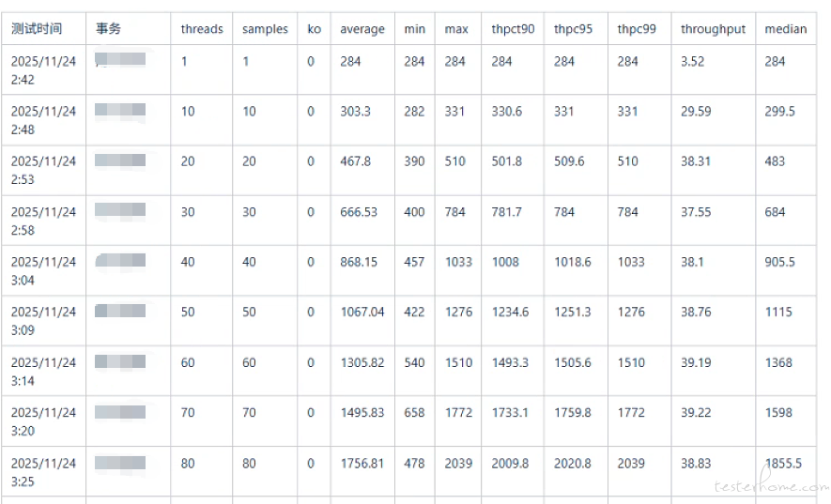This screenshot has width=831, height=504.
Task: Select the throughput value 3.52
Action: [x=692, y=61]
